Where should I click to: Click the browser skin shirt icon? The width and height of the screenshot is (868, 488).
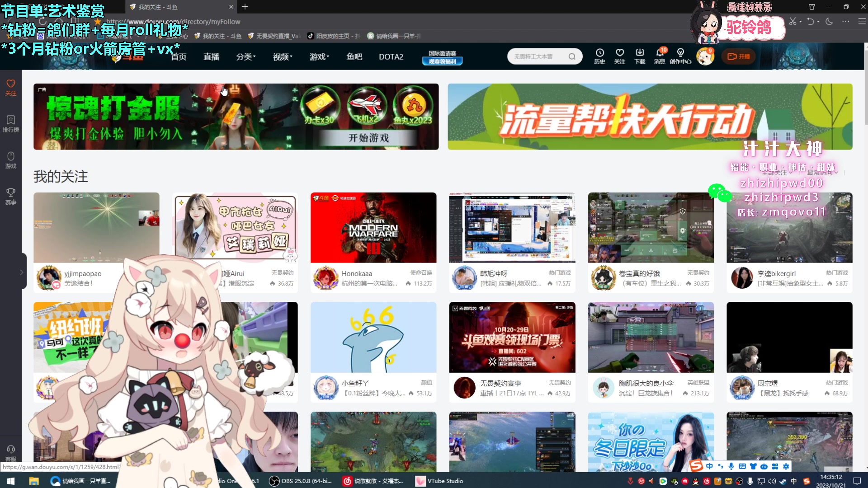(x=811, y=7)
